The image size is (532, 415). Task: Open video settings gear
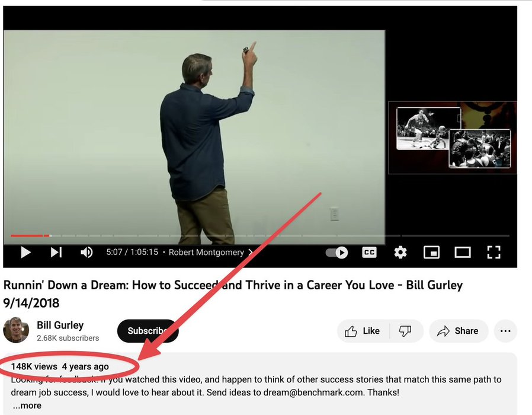pos(400,253)
